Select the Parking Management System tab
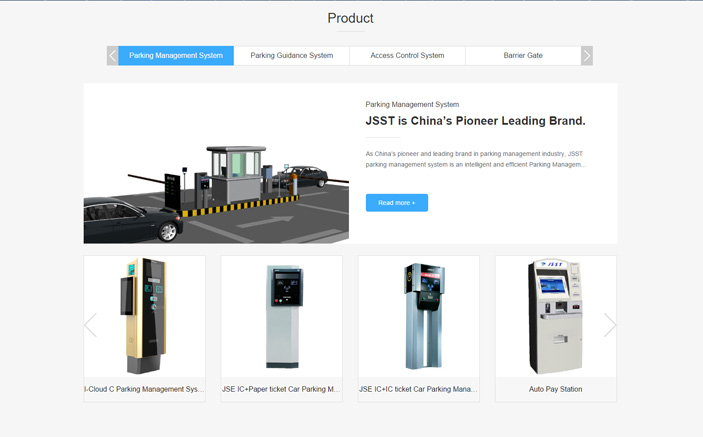This screenshot has height=437, width=703. click(176, 56)
